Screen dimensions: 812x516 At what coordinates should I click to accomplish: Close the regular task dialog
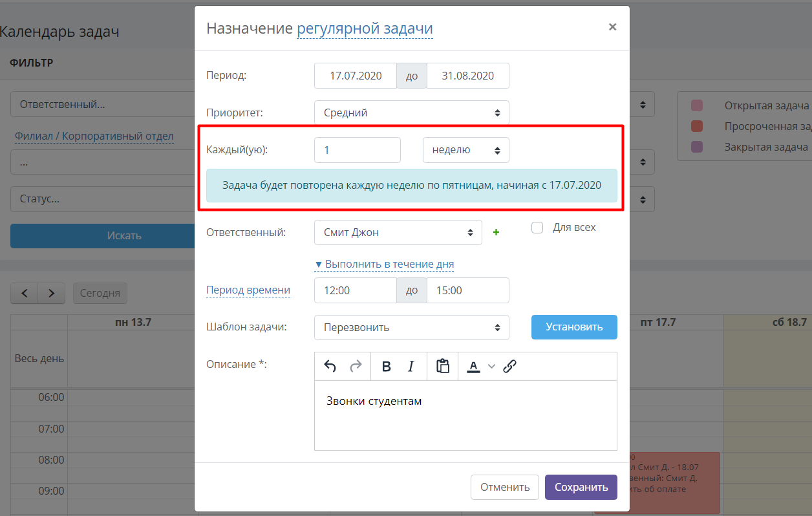[x=612, y=27]
